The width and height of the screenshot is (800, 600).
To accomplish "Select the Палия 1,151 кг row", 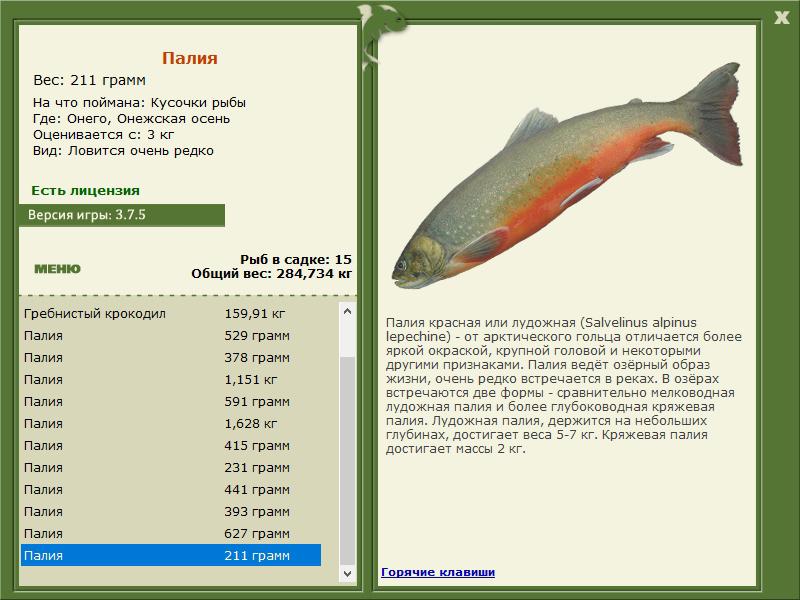I will (x=171, y=379).
